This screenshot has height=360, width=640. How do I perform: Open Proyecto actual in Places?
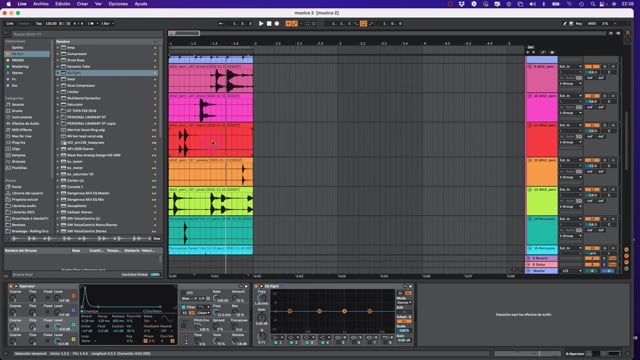pos(25,200)
